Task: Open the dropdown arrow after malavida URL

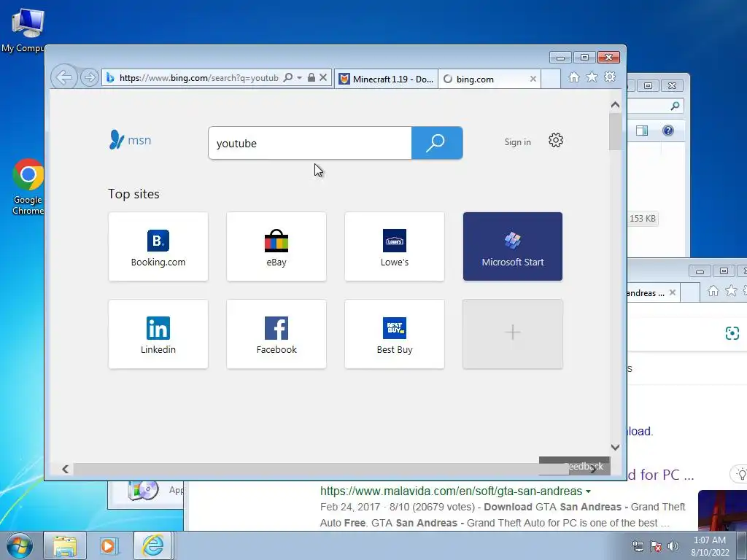Action: [x=589, y=491]
